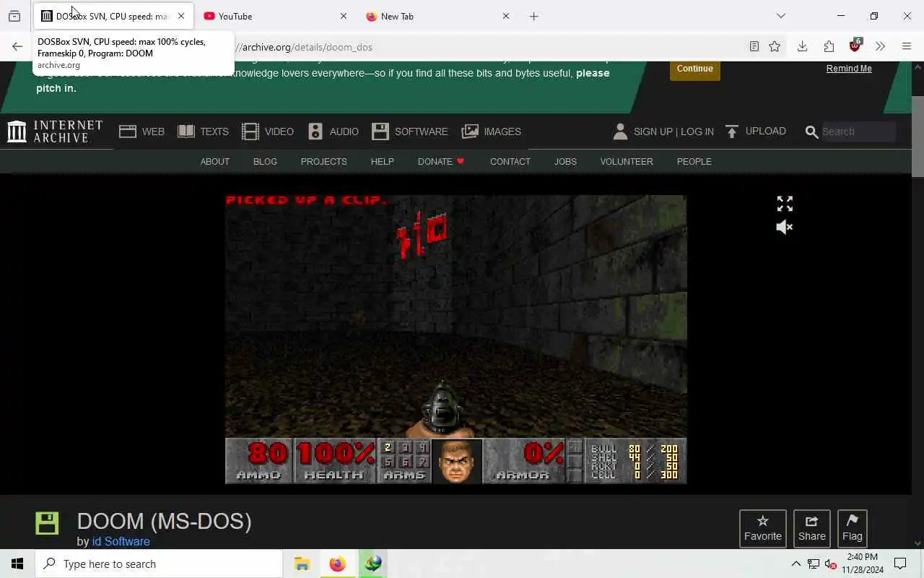
Task: Open the WEB media section
Action: [x=142, y=131]
